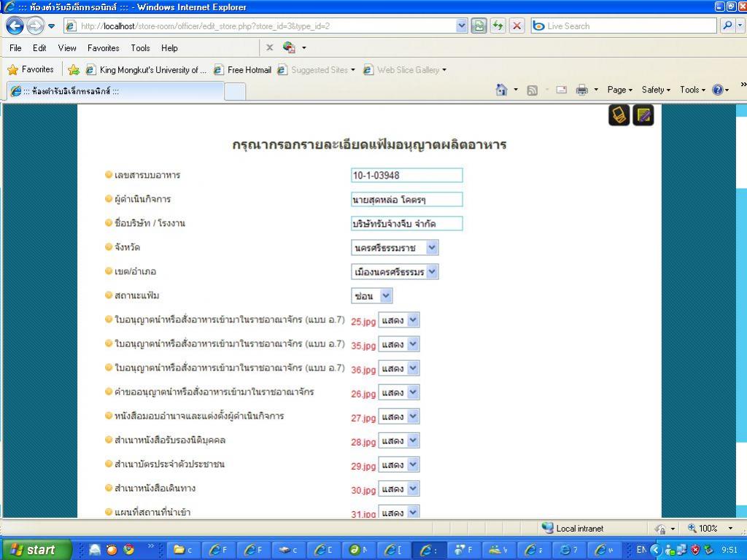Open the View menu
Screen dimensions: 747x560
tap(67, 47)
